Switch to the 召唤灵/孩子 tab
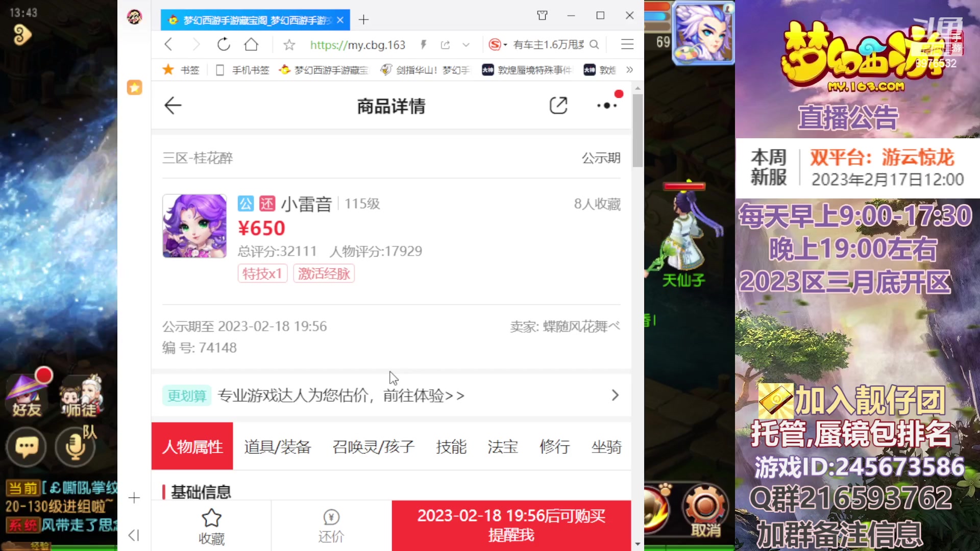980x551 pixels. 373,447
